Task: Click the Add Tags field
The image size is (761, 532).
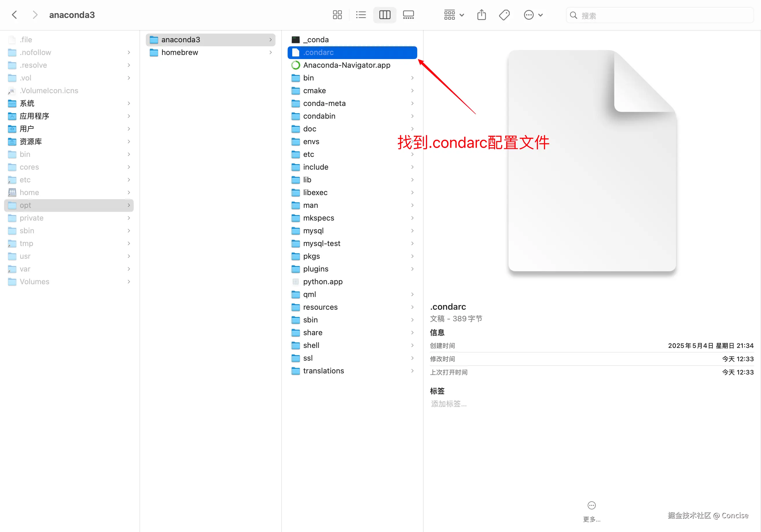Action: (448, 404)
